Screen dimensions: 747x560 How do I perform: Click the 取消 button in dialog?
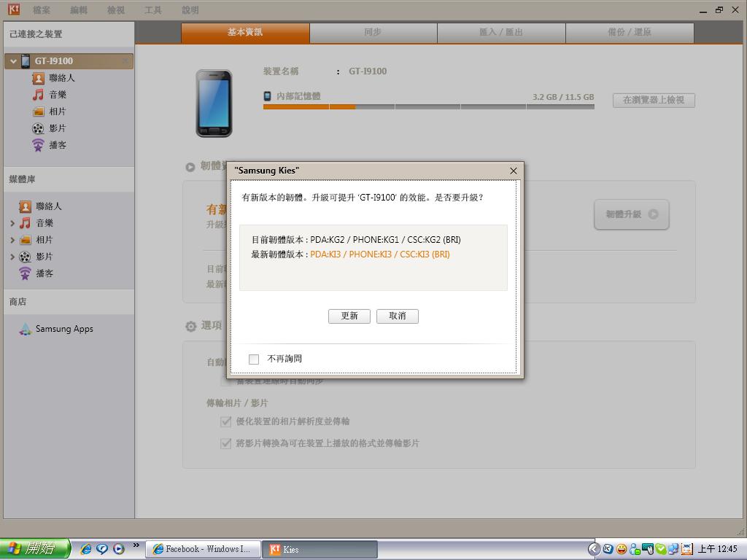pos(398,316)
